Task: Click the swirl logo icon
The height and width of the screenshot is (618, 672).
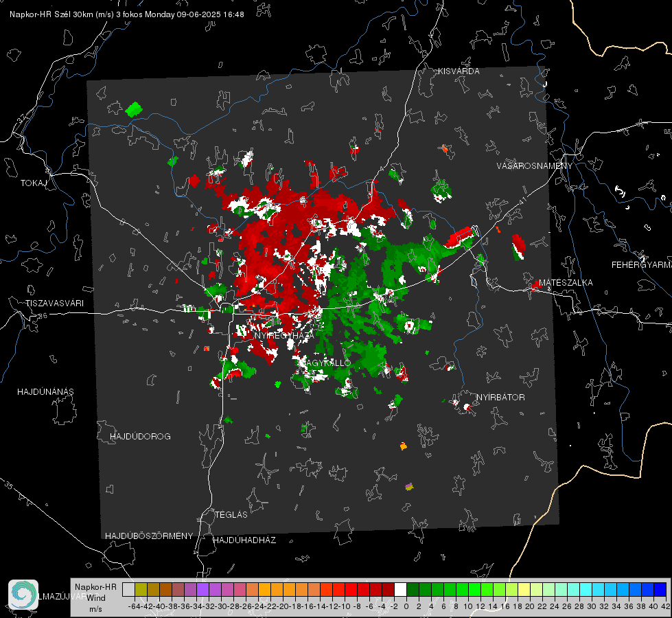Action: tap(23, 595)
